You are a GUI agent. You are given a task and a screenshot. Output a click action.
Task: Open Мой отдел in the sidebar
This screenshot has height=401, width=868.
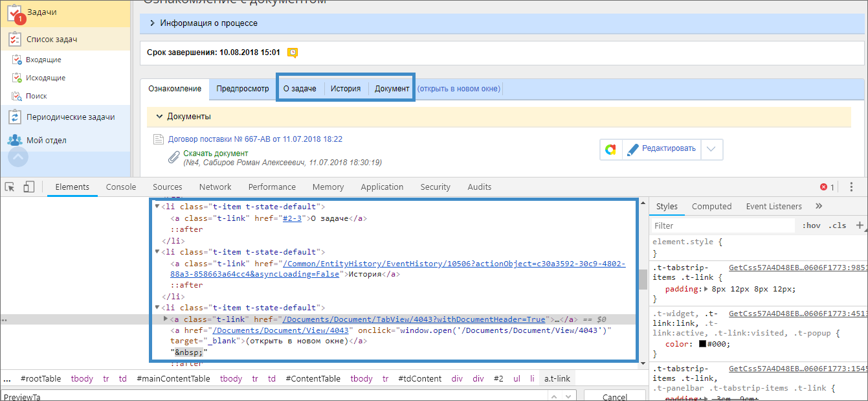pos(46,141)
